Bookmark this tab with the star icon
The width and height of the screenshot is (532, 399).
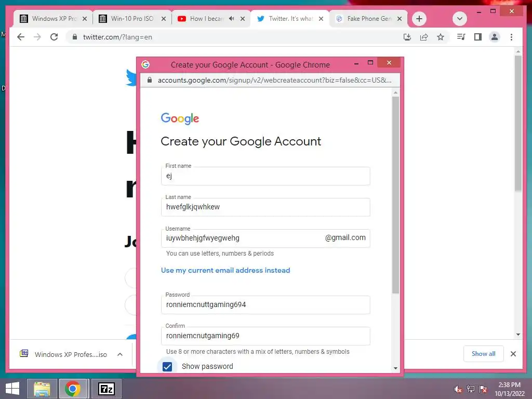(441, 37)
